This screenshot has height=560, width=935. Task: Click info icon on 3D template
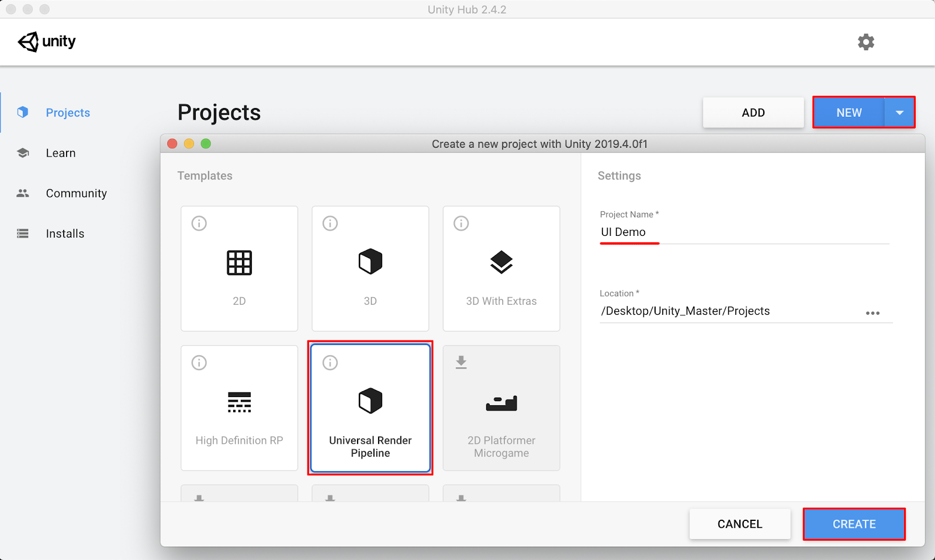[330, 224]
